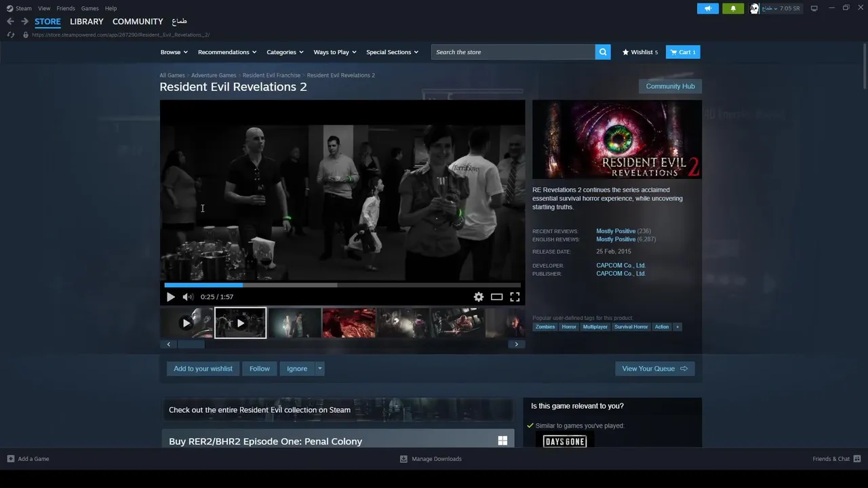Open Adventure Games breadcrumb
The width and height of the screenshot is (868, 488).
coord(214,75)
